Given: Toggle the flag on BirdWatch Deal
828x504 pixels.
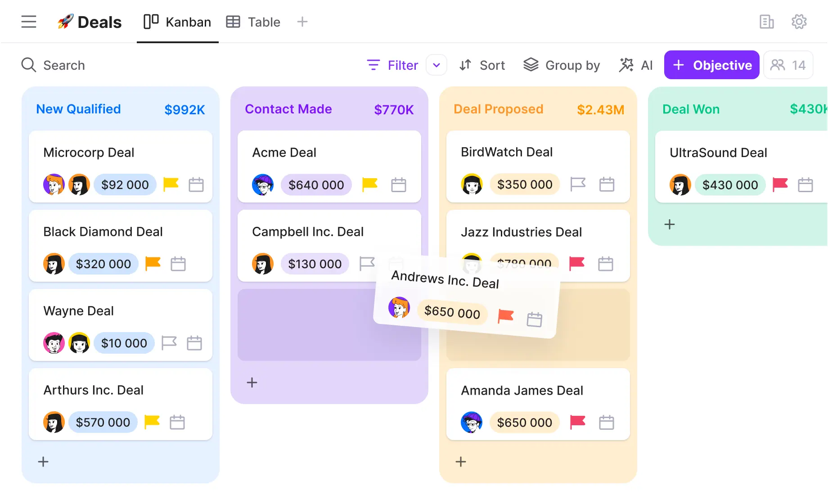Looking at the screenshot, I should coord(578,184).
